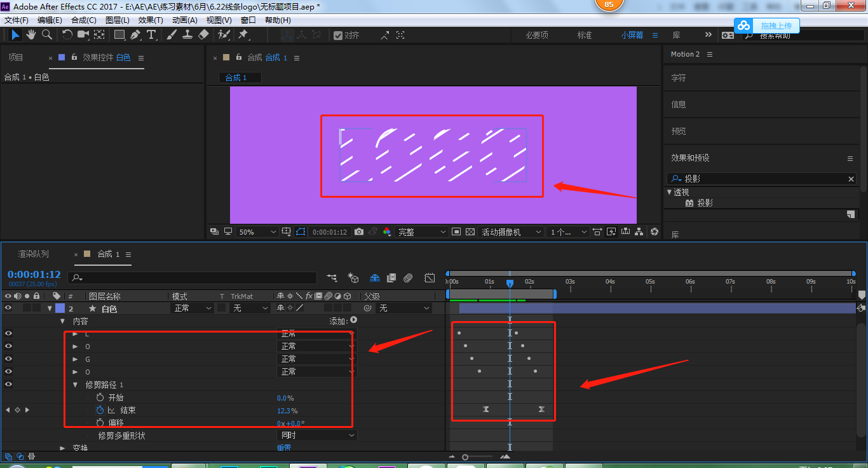868x468 pixels.
Task: Open 文件(F) menu
Action: click(x=17, y=20)
